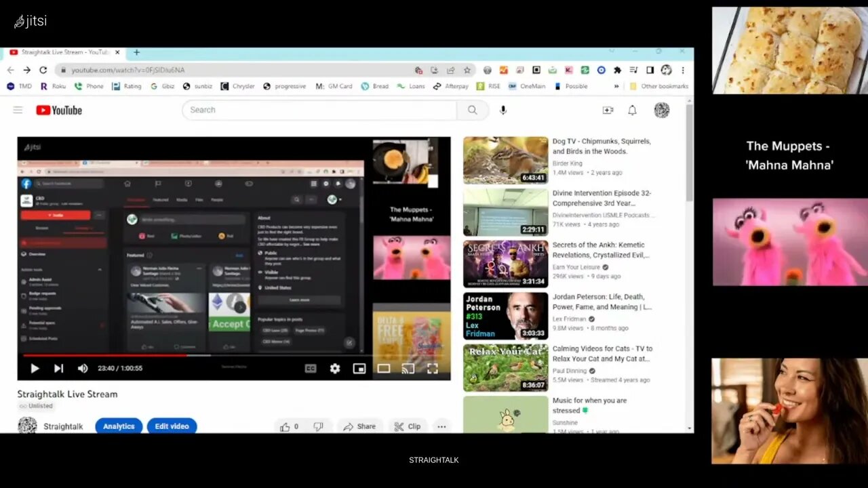Go to YouTube home via logo
The height and width of the screenshot is (488, 868).
point(59,110)
